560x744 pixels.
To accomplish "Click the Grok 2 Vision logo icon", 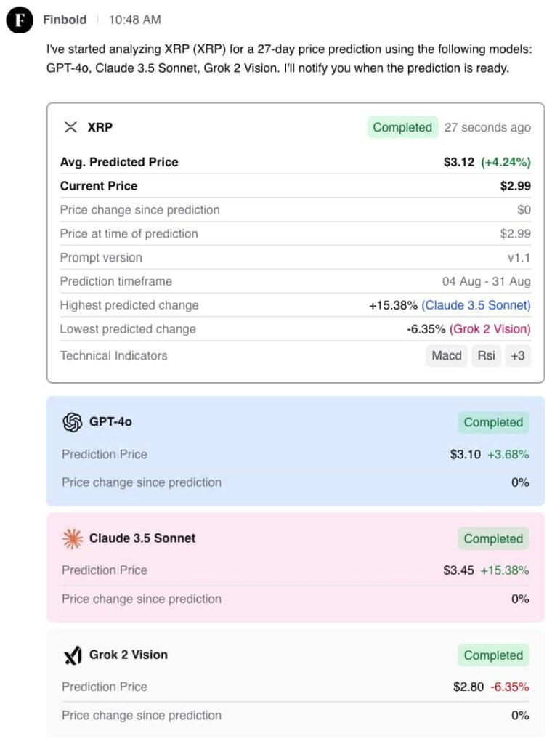I will 73,655.
